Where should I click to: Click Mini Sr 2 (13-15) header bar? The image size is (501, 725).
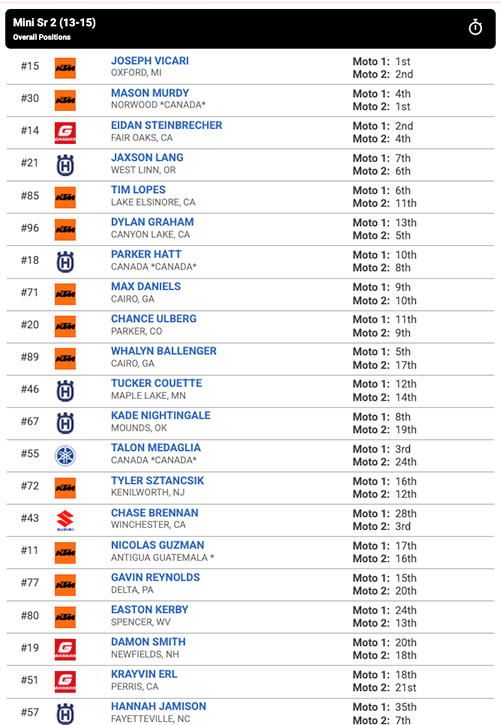(250, 29)
